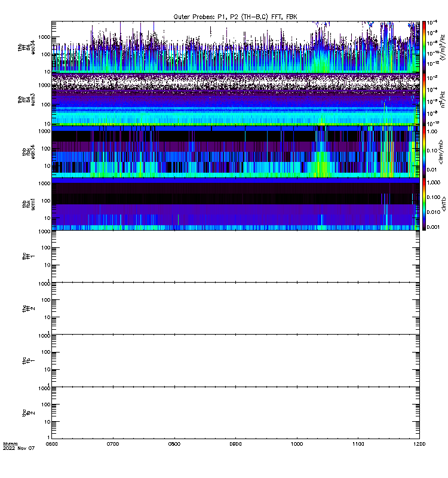The height and width of the screenshot is (478, 448).
Task: Click the 10 y-axis tick of thc fb 2 panel
Action: [x=47, y=422]
